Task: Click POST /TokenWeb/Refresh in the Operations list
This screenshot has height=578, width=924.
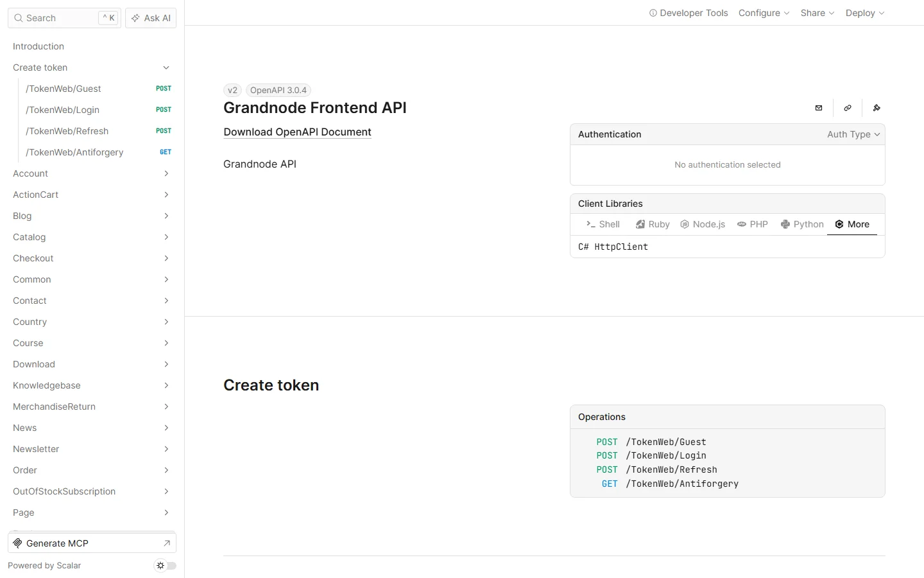Action: (656, 469)
